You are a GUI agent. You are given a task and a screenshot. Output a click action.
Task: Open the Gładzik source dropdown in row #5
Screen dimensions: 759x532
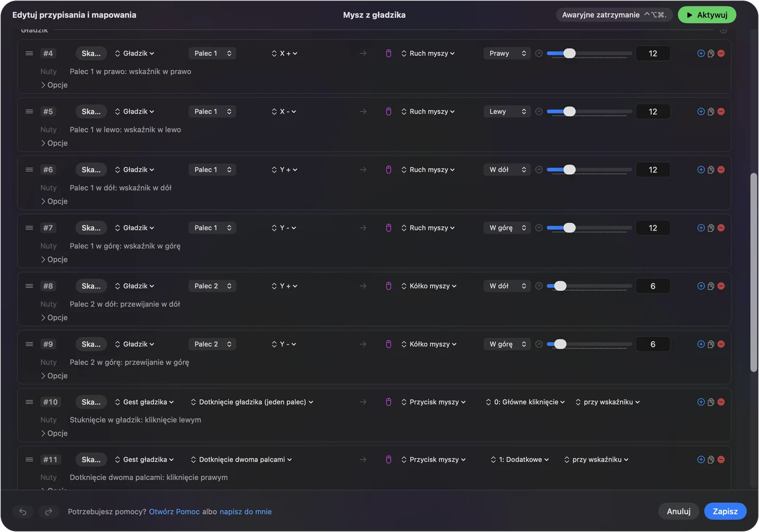coord(134,111)
